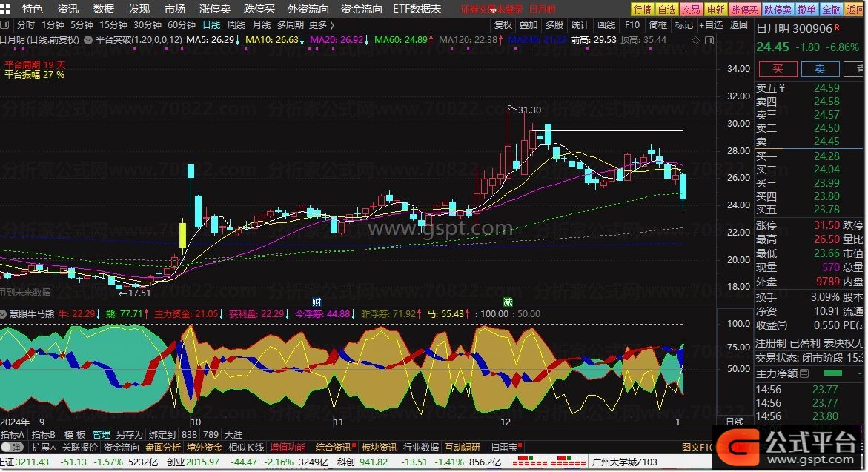Image resolution: width=868 pixels, height=472 pixels.
Task: Click the 绑定到 option
Action: [x=162, y=434]
